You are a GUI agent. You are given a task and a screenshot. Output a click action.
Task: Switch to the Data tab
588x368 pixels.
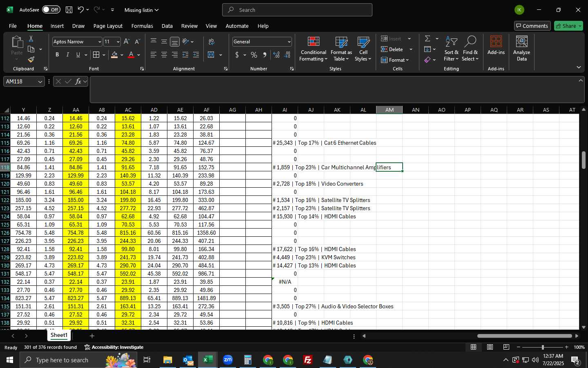click(167, 26)
